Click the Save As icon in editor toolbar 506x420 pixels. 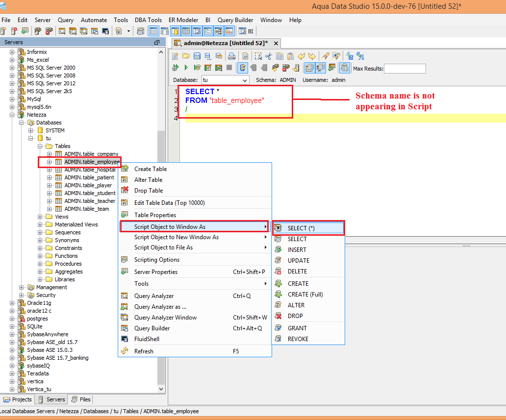[x=208, y=56]
